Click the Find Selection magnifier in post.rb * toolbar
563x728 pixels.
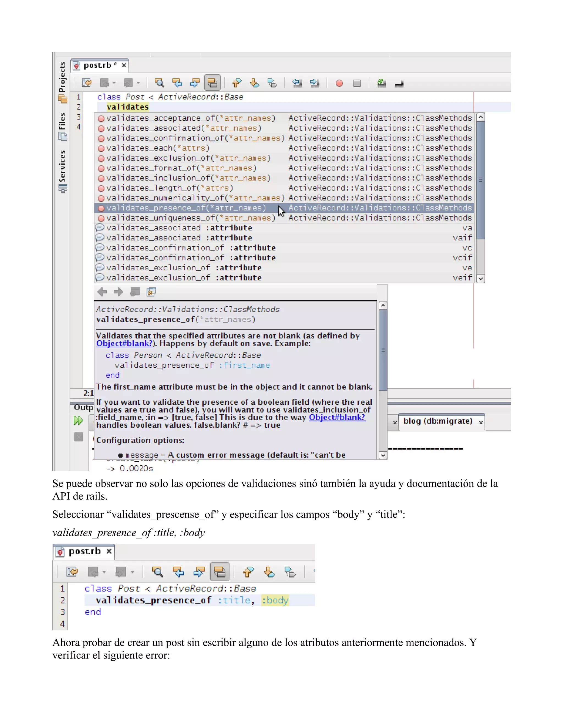click(x=159, y=83)
